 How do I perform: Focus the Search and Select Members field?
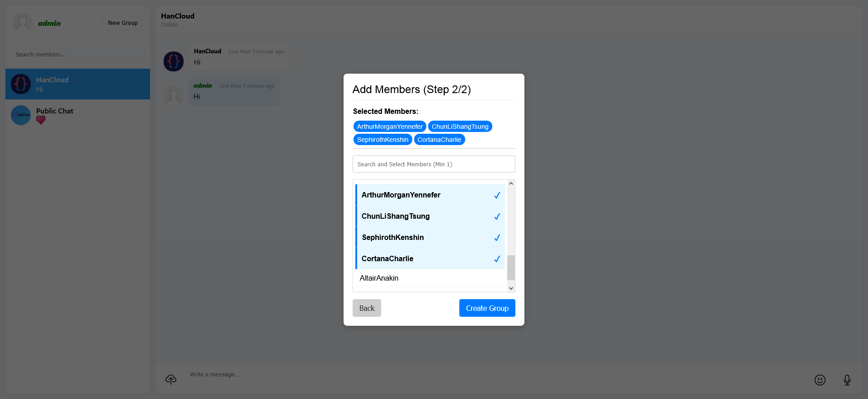(434, 164)
